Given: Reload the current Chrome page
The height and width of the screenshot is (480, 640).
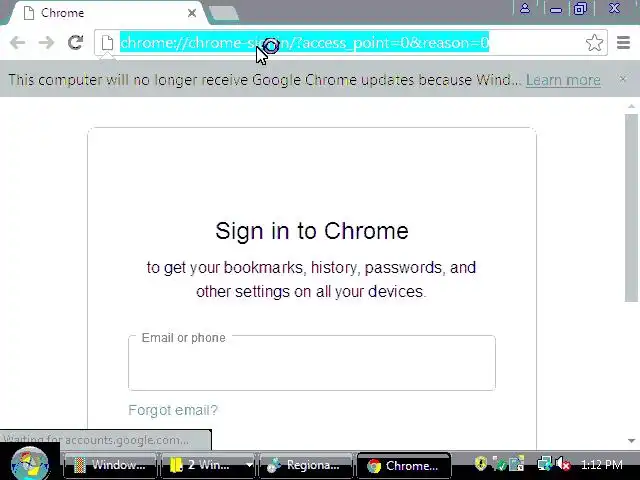Looking at the screenshot, I should coord(76,42).
